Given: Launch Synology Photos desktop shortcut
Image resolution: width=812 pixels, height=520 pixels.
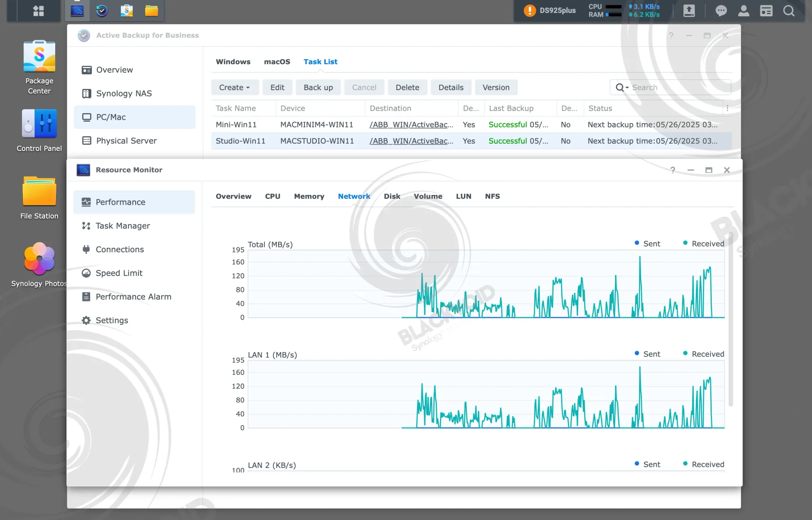Looking at the screenshot, I should tap(39, 265).
